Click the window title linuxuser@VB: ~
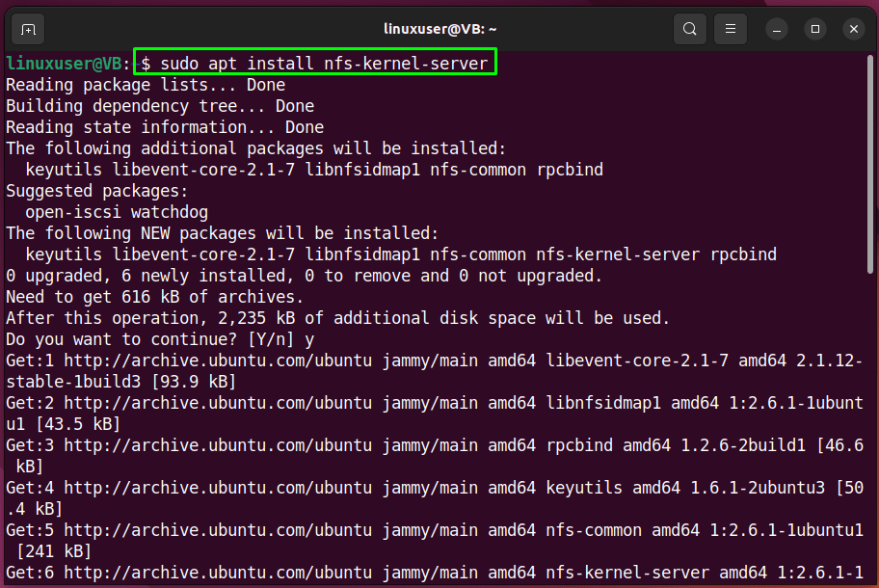Screen dimensions: 879x588 (440, 29)
